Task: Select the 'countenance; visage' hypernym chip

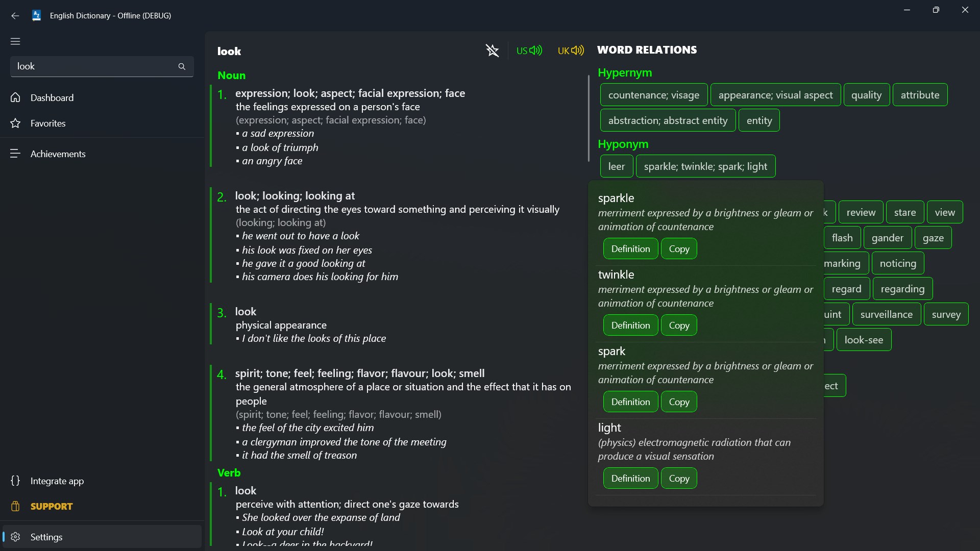Action: (x=654, y=94)
